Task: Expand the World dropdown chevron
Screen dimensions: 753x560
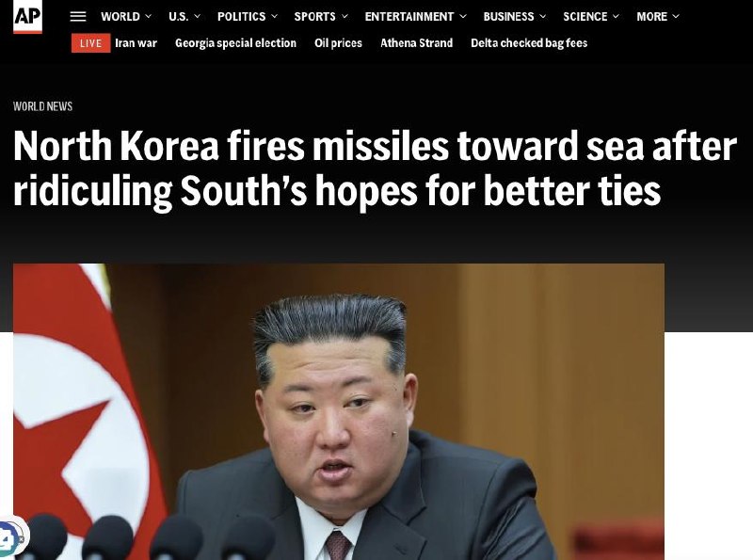Action: tap(149, 16)
